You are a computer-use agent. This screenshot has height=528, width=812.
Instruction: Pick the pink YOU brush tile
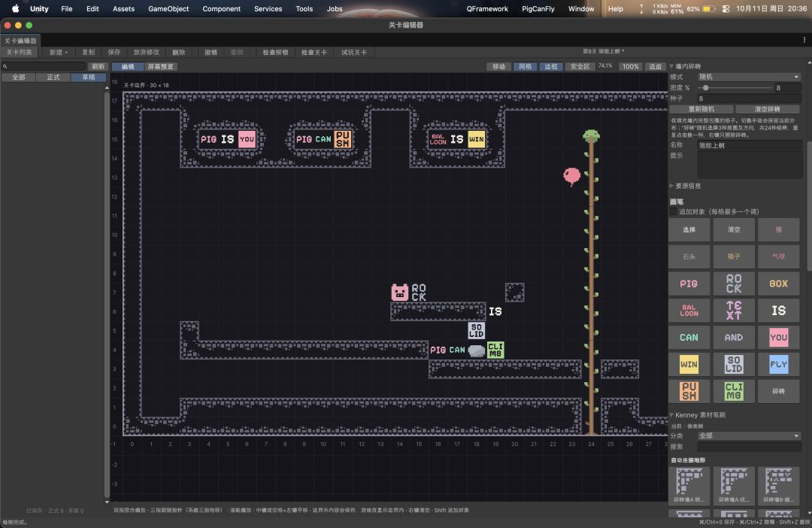point(778,337)
